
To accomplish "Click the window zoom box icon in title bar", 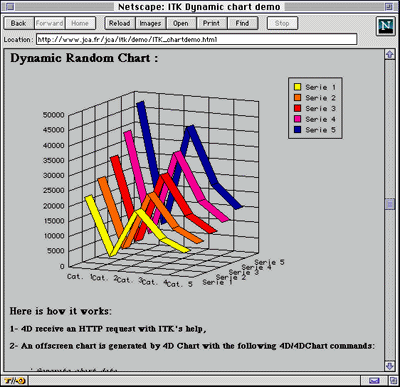I will [x=389, y=7].
